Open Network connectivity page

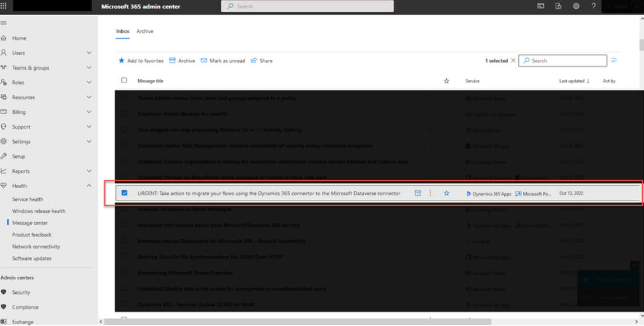[36, 247]
